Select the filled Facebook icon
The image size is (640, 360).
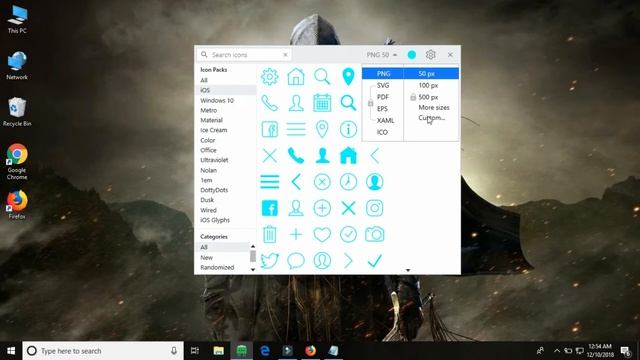click(269, 208)
